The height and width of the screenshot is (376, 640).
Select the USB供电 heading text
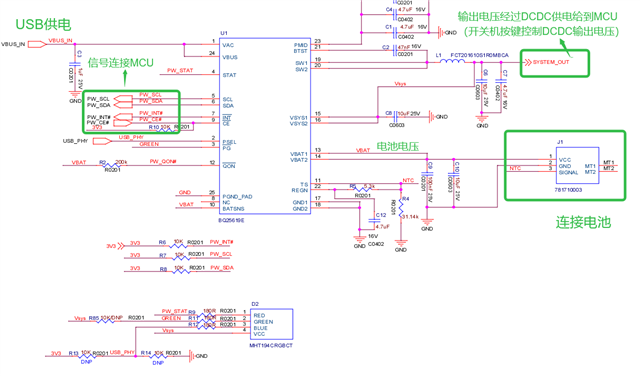pyautogui.click(x=43, y=24)
